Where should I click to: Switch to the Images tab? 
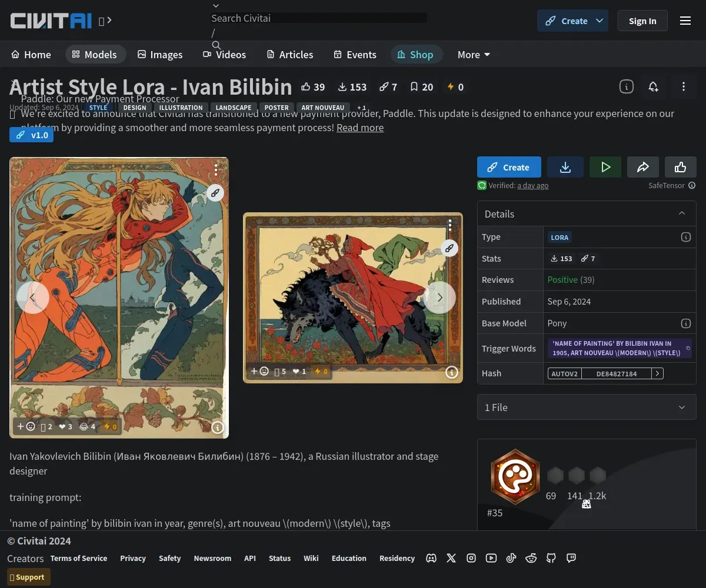(160, 55)
